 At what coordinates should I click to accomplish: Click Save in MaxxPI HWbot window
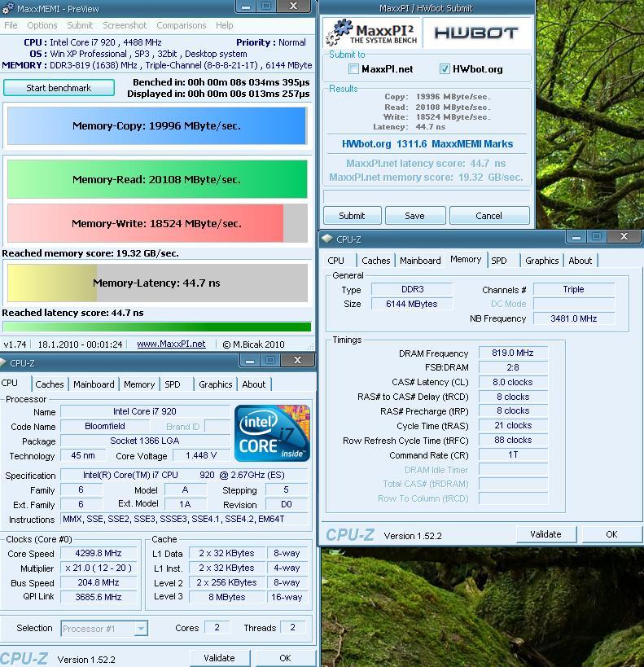tap(414, 216)
